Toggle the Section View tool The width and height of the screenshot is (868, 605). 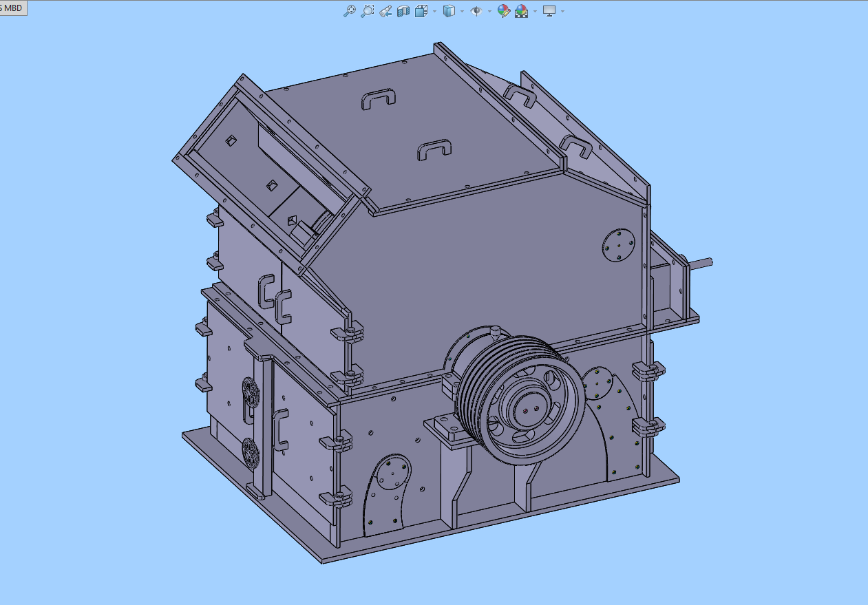[403, 11]
